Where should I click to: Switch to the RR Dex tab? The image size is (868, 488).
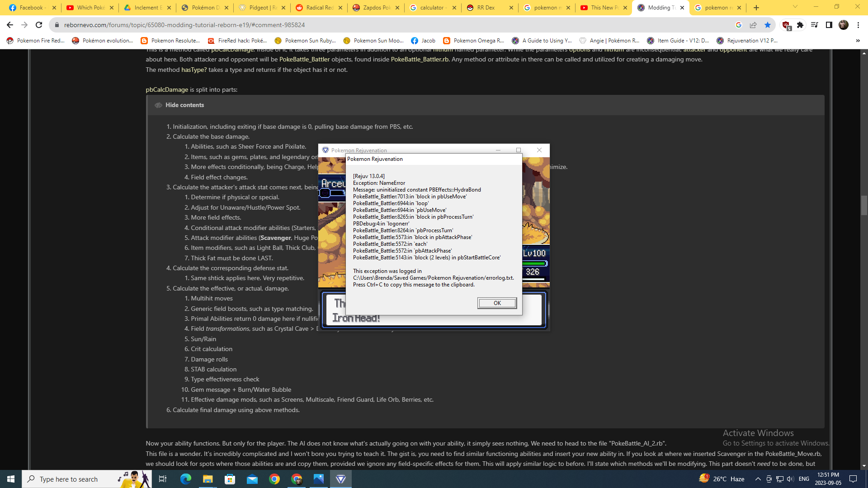(x=486, y=7)
